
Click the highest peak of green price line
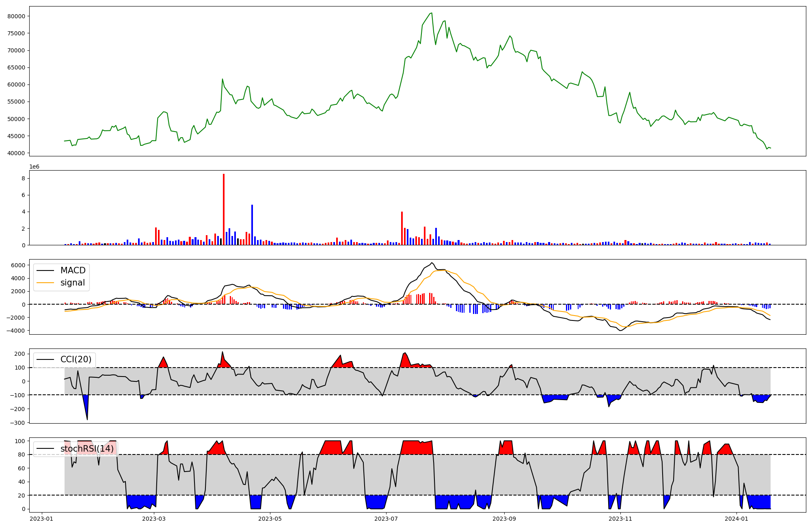point(431,13)
